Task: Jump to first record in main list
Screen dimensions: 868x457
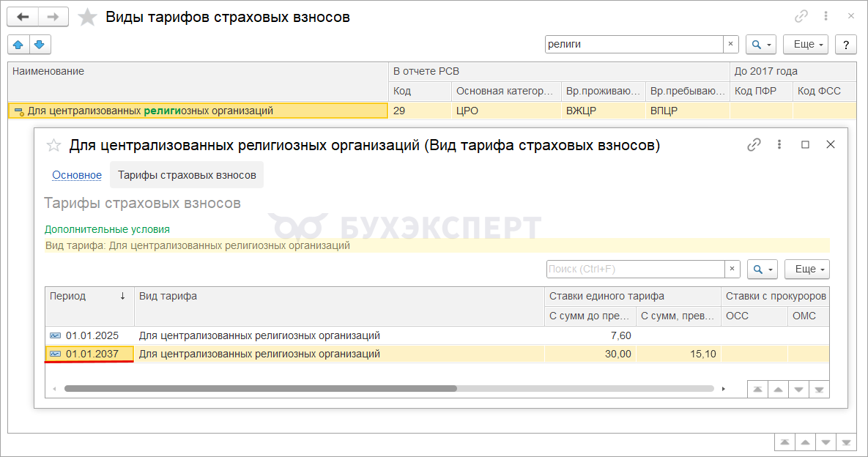Action: pos(784,442)
